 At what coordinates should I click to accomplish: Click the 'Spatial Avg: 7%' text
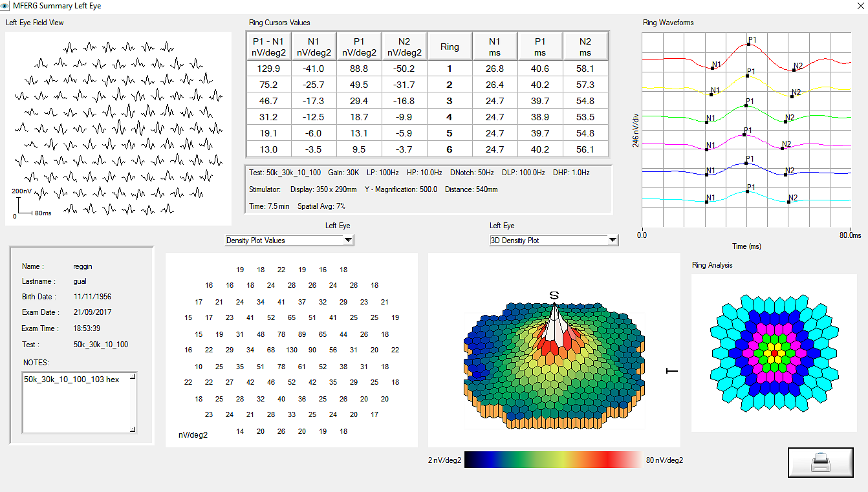pos(321,206)
